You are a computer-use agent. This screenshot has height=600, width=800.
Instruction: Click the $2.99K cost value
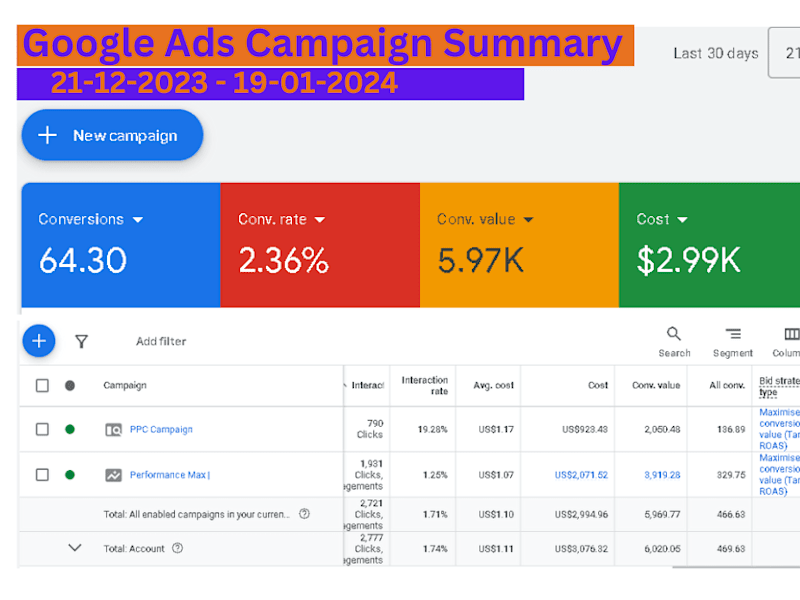click(688, 260)
